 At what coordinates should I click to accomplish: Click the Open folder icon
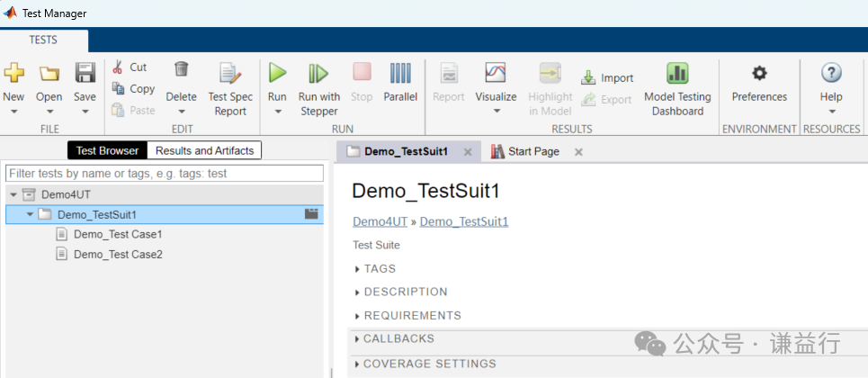49,73
